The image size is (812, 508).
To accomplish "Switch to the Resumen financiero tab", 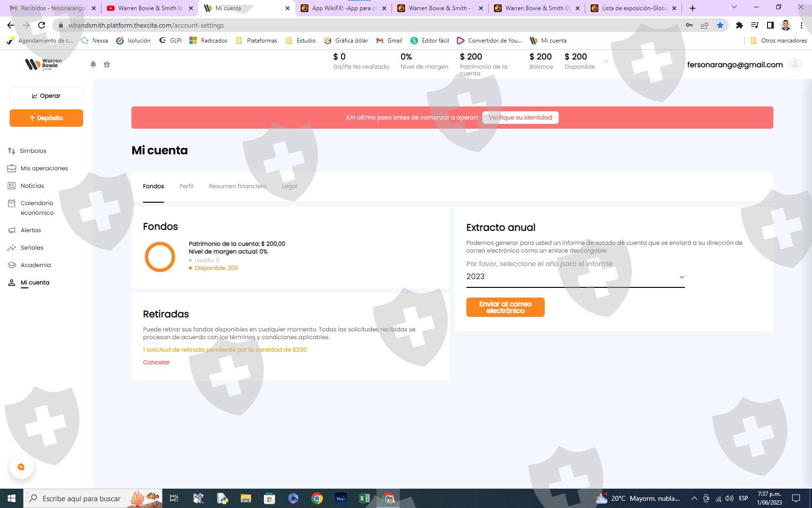I will point(238,186).
